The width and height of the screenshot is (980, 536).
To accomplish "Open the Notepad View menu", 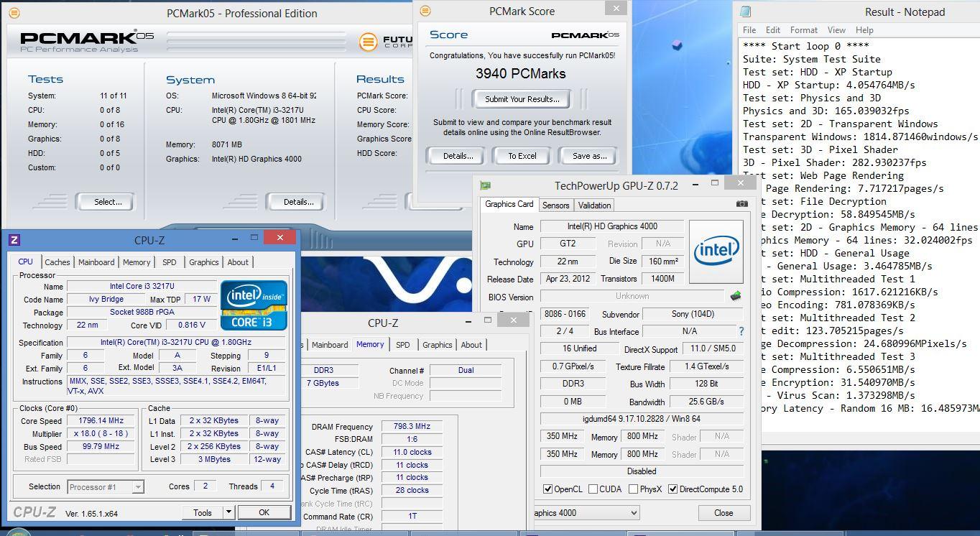I will [836, 30].
